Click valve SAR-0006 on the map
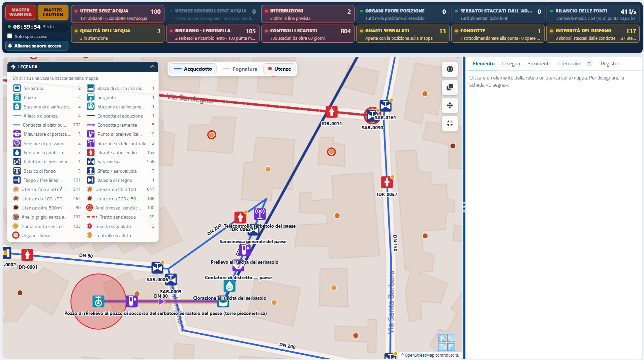 coord(157,268)
